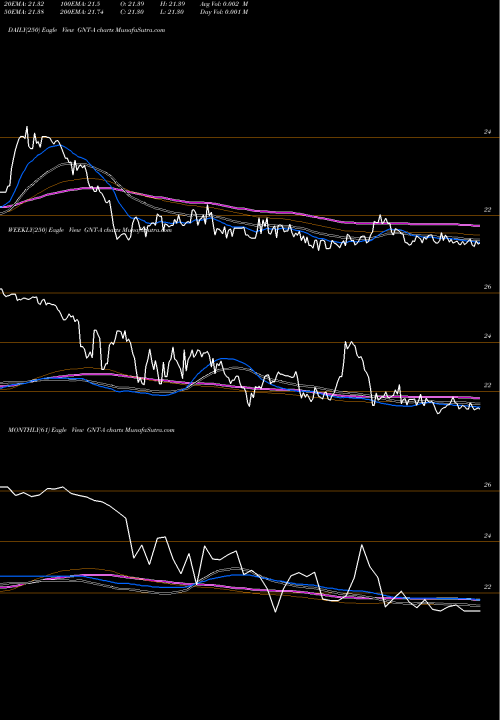500x720 pixels.
Task: Select the Avg Vol reading
Action: click(x=224, y=4)
